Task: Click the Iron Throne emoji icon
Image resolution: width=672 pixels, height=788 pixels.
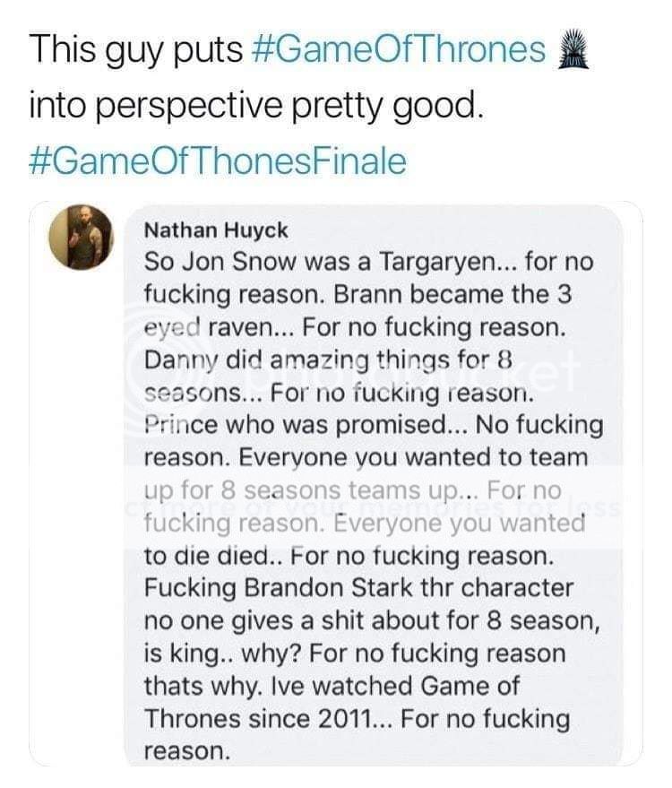Action: point(570,50)
